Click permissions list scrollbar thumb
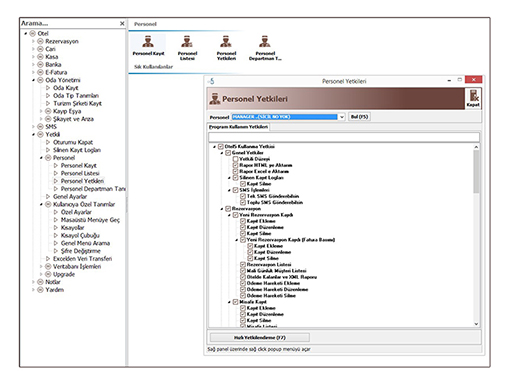 [476, 171]
